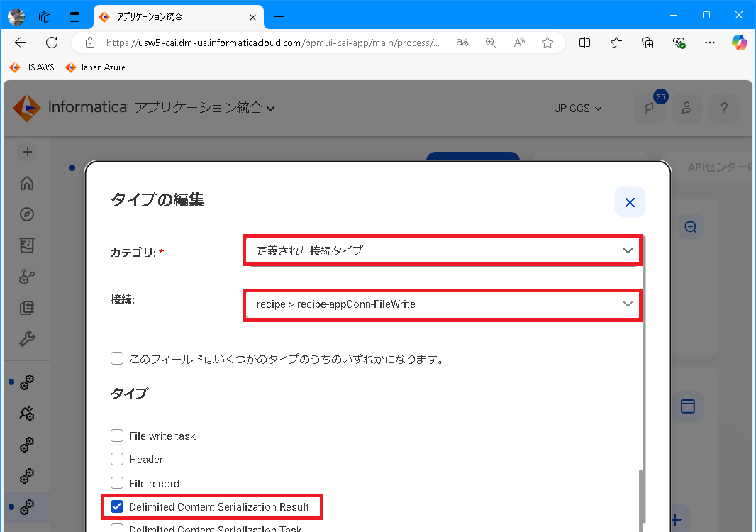The width and height of the screenshot is (756, 532).
Task: Close the アプリケーション統合 browser tab
Action: (252, 17)
